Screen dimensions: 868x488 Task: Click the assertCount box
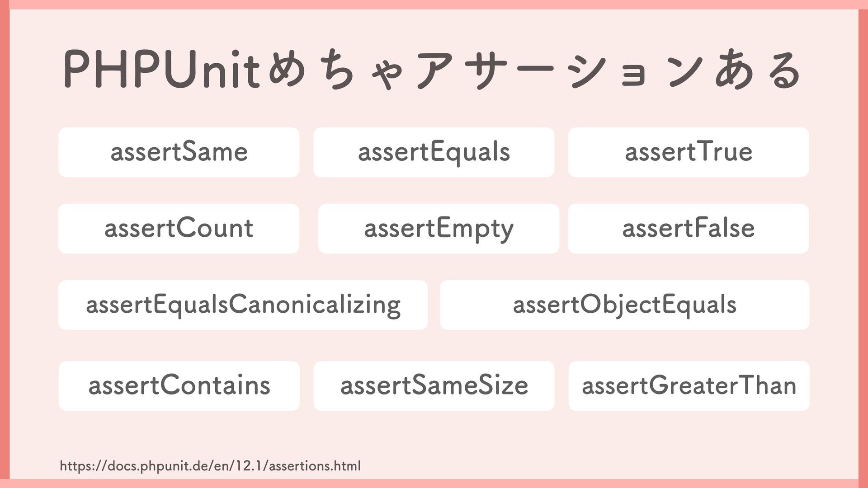coord(179,229)
